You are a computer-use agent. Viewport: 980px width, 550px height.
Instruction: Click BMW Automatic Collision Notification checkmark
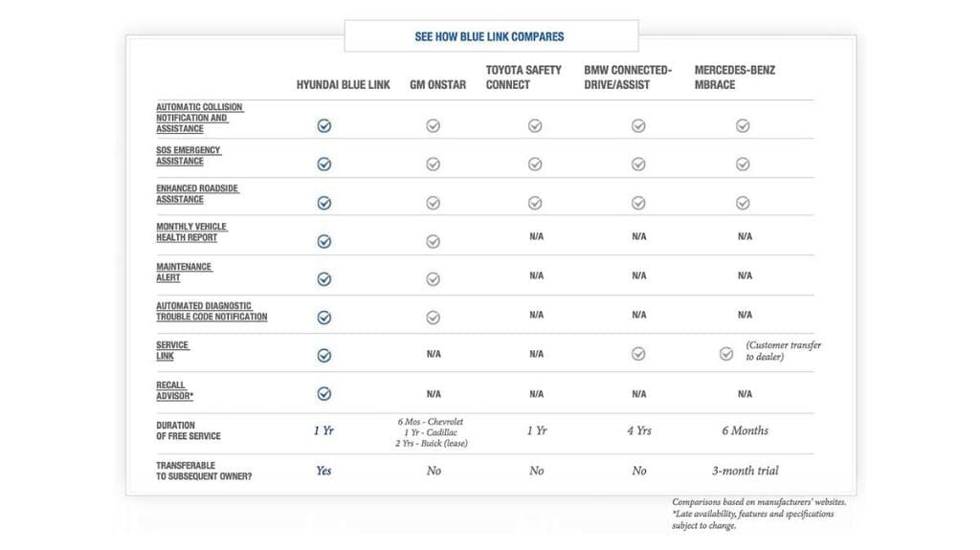click(x=638, y=125)
